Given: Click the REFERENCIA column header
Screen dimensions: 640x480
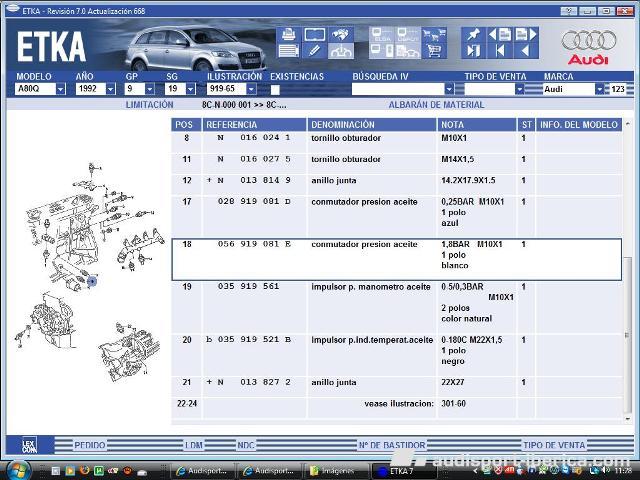Looking at the screenshot, I should [254, 124].
